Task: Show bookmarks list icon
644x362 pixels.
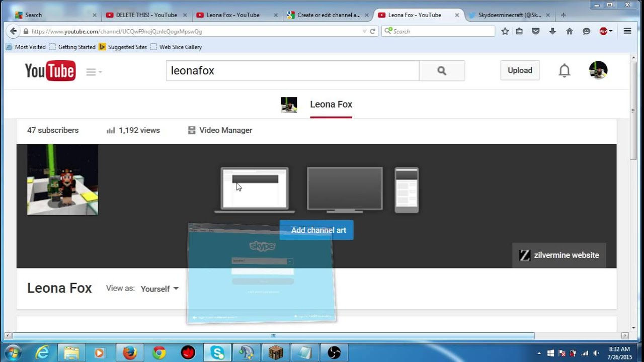Action: point(519,31)
